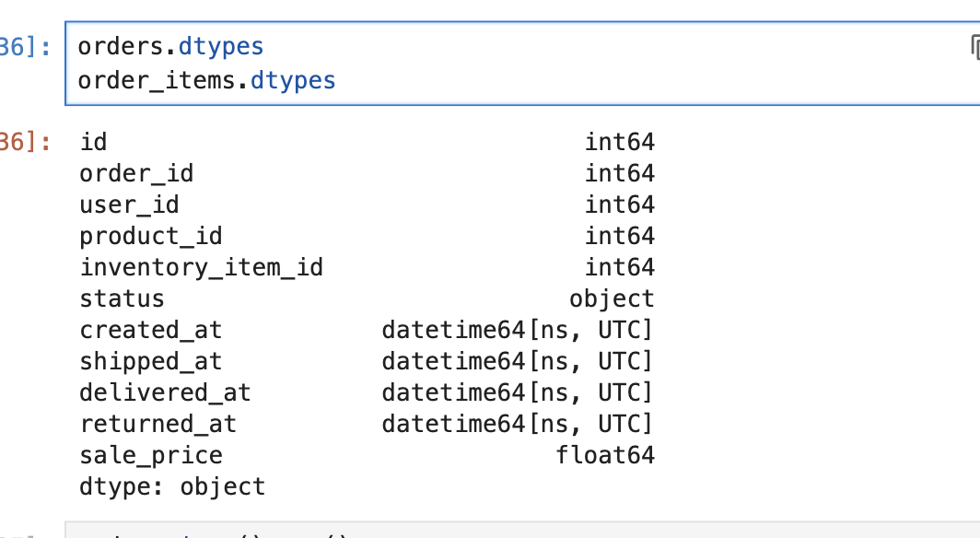Click the orders.dtypes line in the code cell
Viewport: 980px width, 538px height.
pos(170,46)
